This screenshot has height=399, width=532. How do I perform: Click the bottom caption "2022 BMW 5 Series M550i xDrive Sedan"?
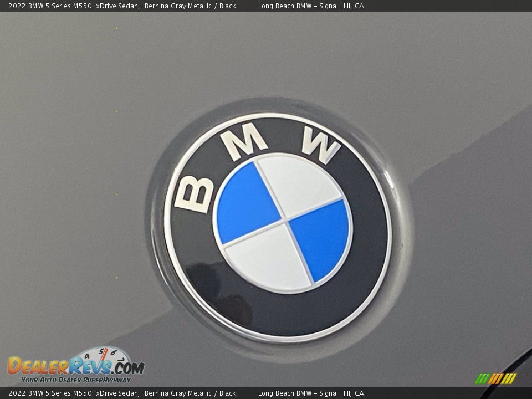74,393
